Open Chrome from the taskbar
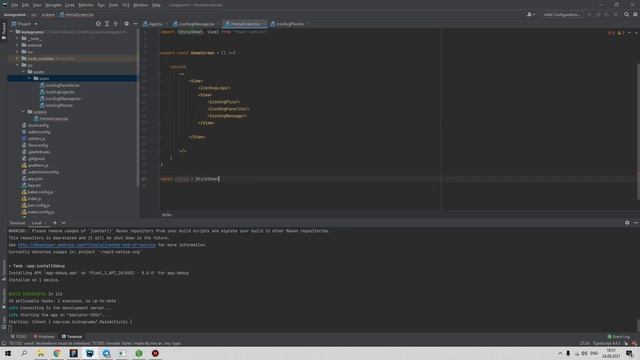Image resolution: width=640 pixels, height=360 pixels. tap(57, 353)
